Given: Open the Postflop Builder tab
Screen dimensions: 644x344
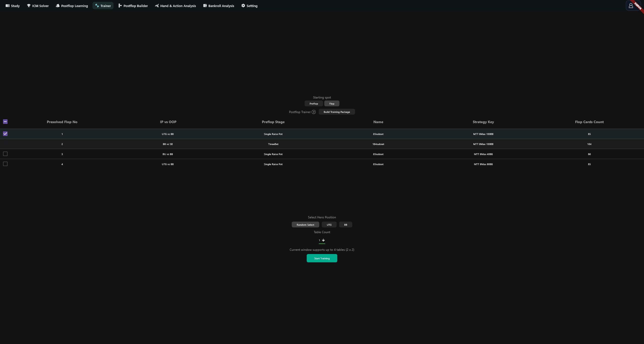Looking at the screenshot, I should (133, 6).
